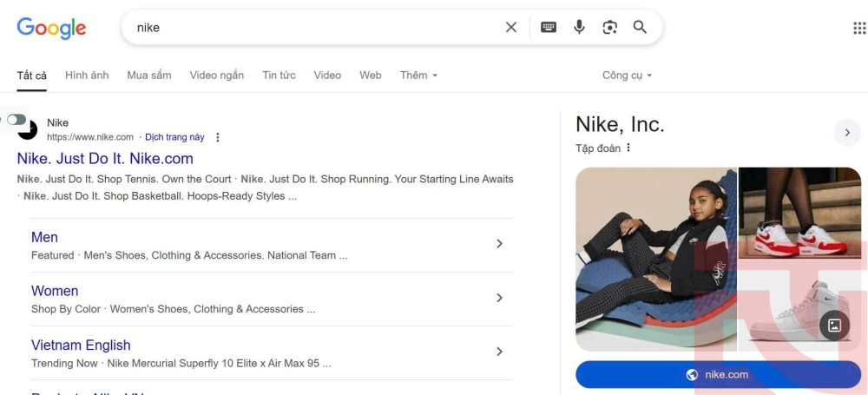Click into the search field containing nike

click(x=316, y=27)
